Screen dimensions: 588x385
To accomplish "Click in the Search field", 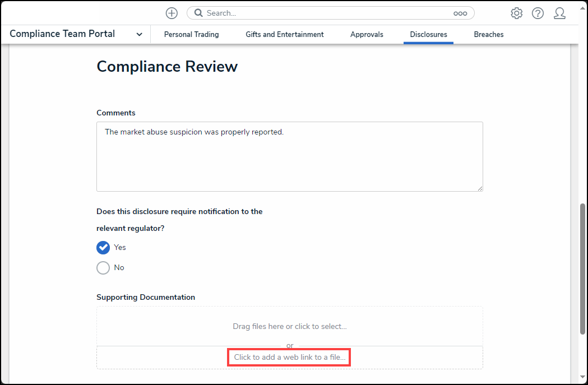I will [x=325, y=13].
